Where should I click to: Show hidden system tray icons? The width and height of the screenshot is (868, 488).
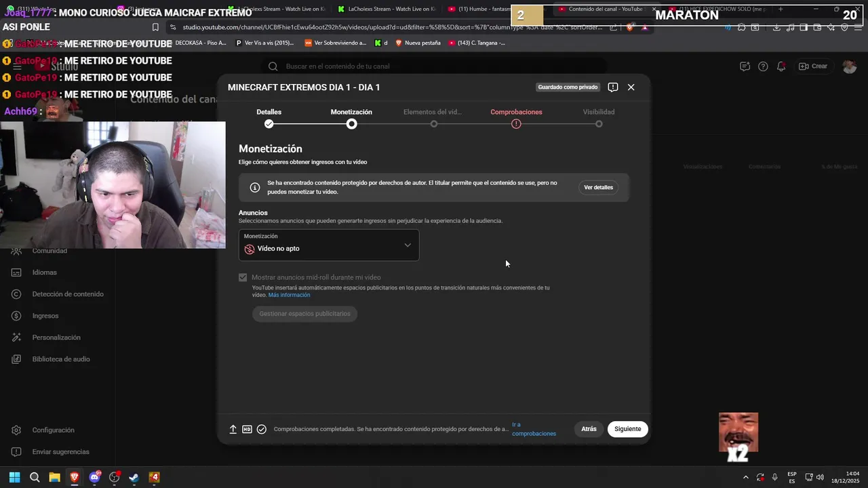coord(745,477)
